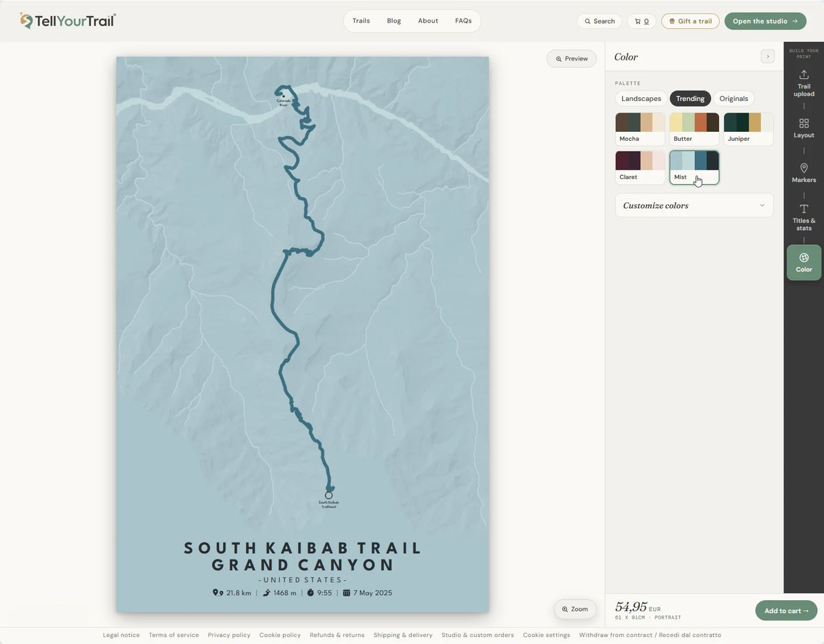Choose the Juniper color palette
Image resolution: width=824 pixels, height=644 pixels.
click(748, 129)
